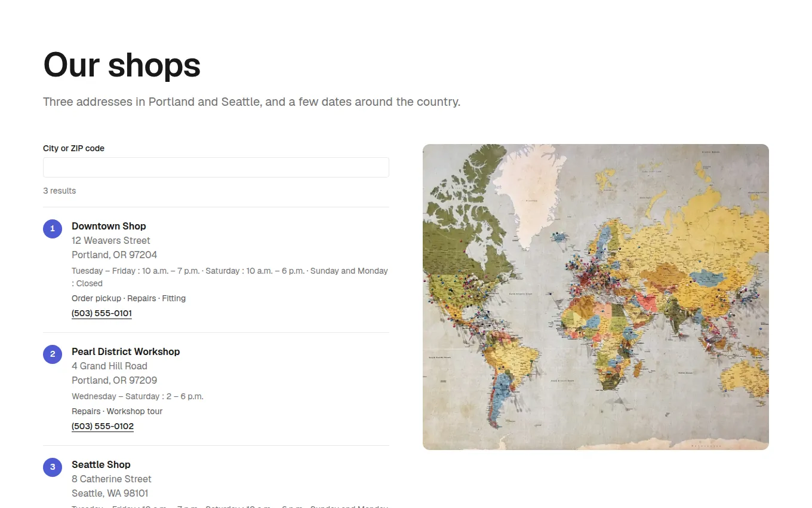
Task: Click the Wednesday – Saturday hours text
Action: coord(137,396)
